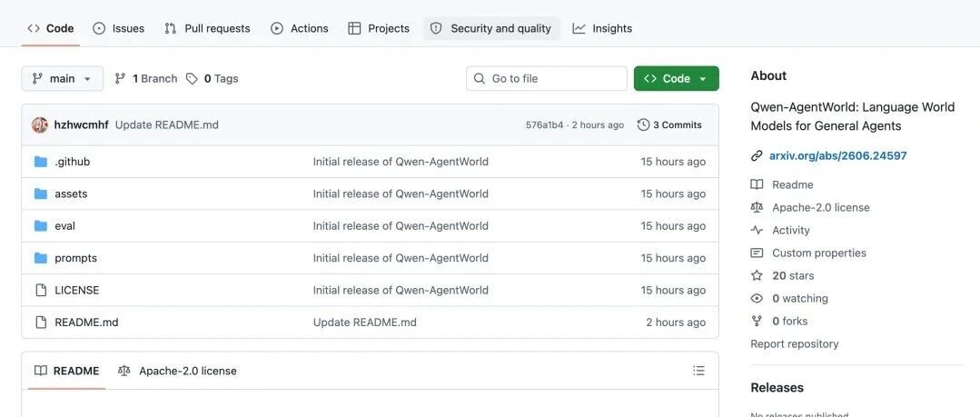Open the assets folder name
The image size is (980, 417).
tap(71, 194)
